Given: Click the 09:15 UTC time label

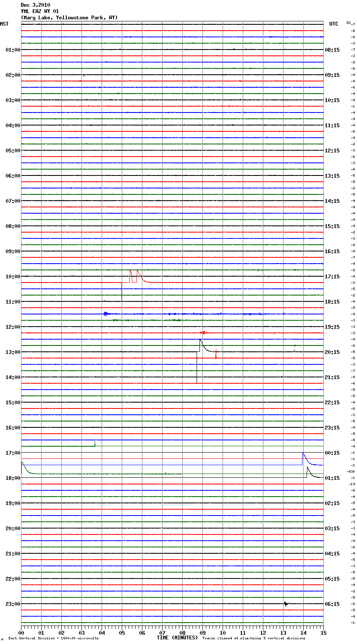Looking at the screenshot, I should (332, 75).
